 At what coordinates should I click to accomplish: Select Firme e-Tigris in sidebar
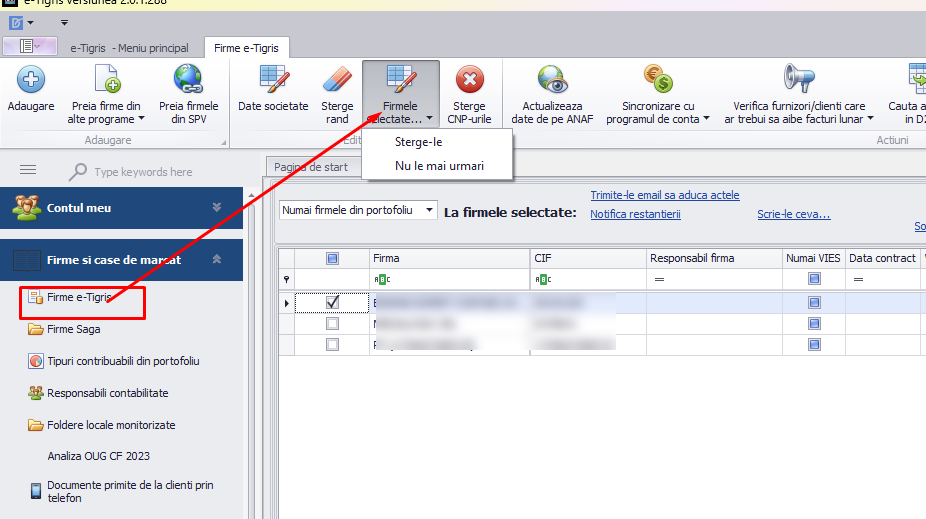point(71,297)
